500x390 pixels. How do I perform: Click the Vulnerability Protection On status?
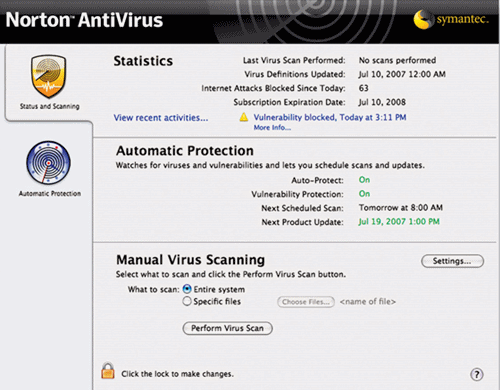pos(364,194)
